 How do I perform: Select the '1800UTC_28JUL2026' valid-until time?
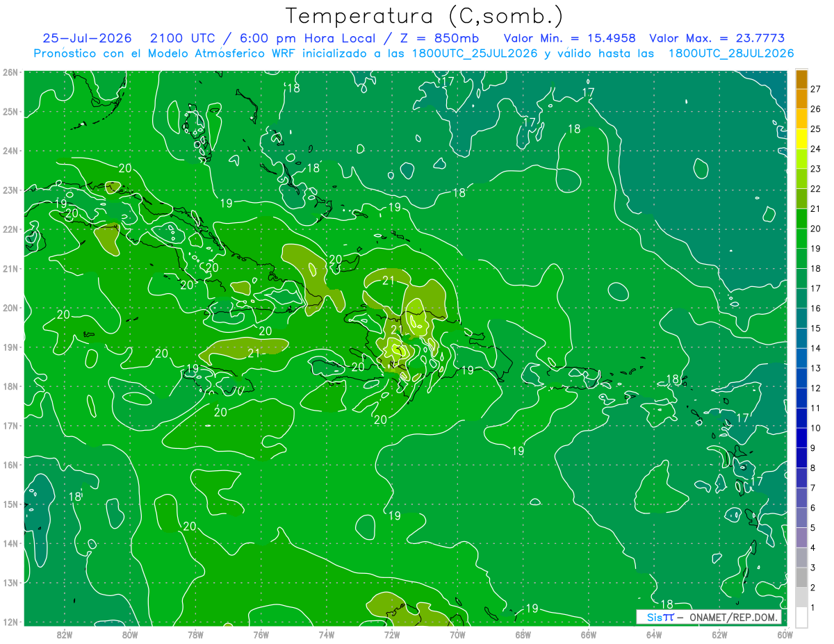(730, 53)
